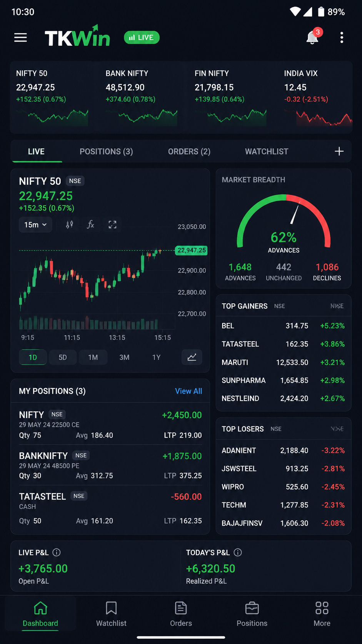Screen dimensions: 362x644
Task: Expand chart to fullscreen
Action: (112, 225)
